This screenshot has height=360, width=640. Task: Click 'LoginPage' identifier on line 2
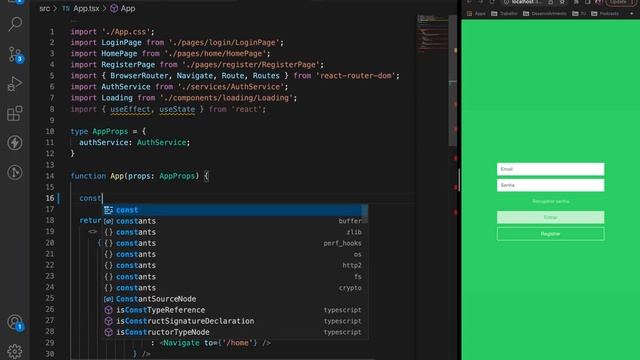121,42
